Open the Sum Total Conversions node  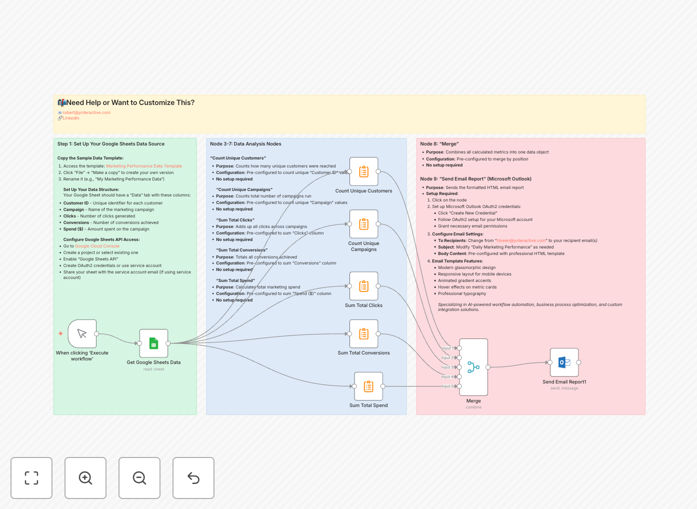(364, 333)
